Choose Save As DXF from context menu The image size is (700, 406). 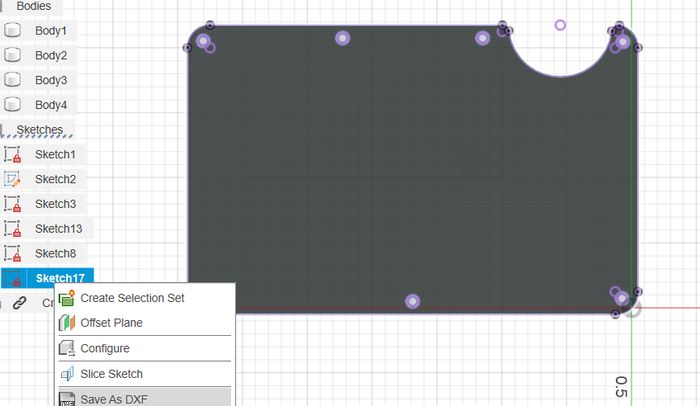click(x=114, y=399)
